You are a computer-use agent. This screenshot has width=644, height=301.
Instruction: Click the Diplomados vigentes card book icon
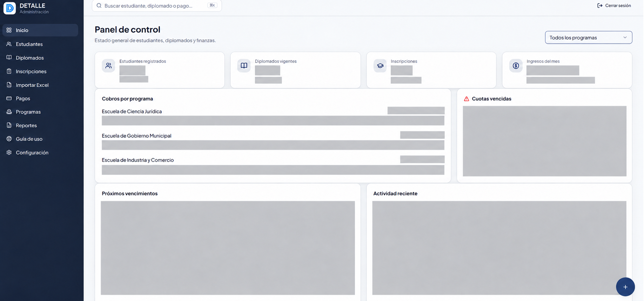[x=244, y=66]
